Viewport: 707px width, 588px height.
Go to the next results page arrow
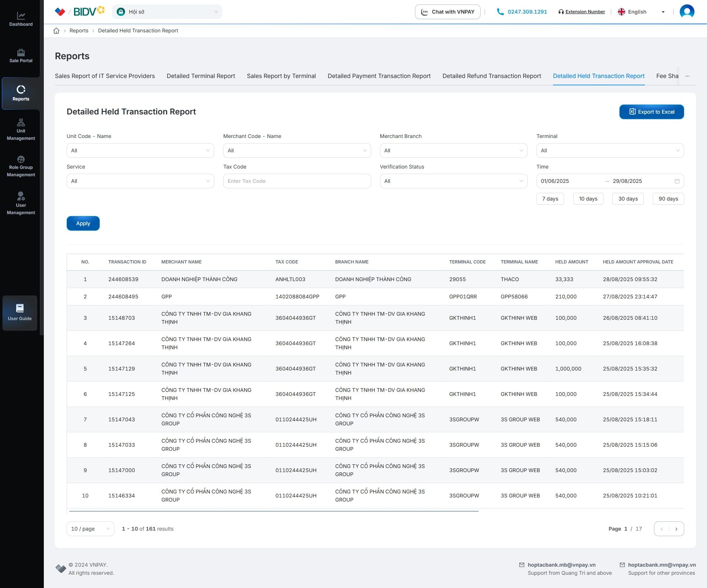pyautogui.click(x=676, y=529)
